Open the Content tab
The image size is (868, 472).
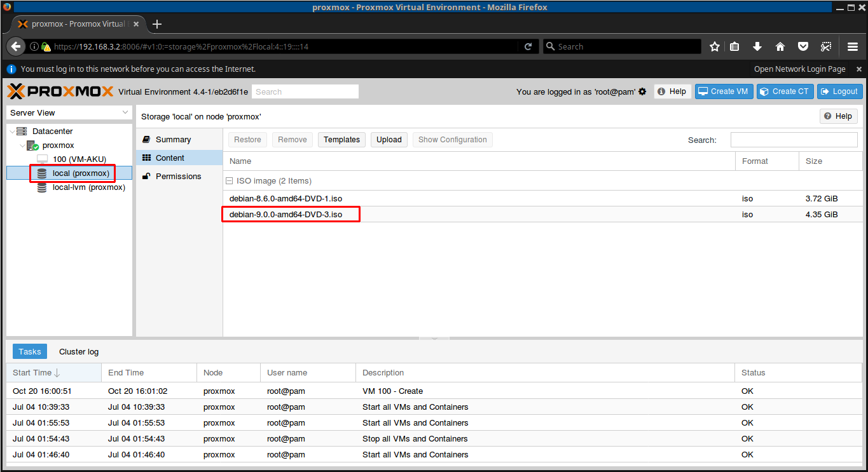tap(179, 158)
